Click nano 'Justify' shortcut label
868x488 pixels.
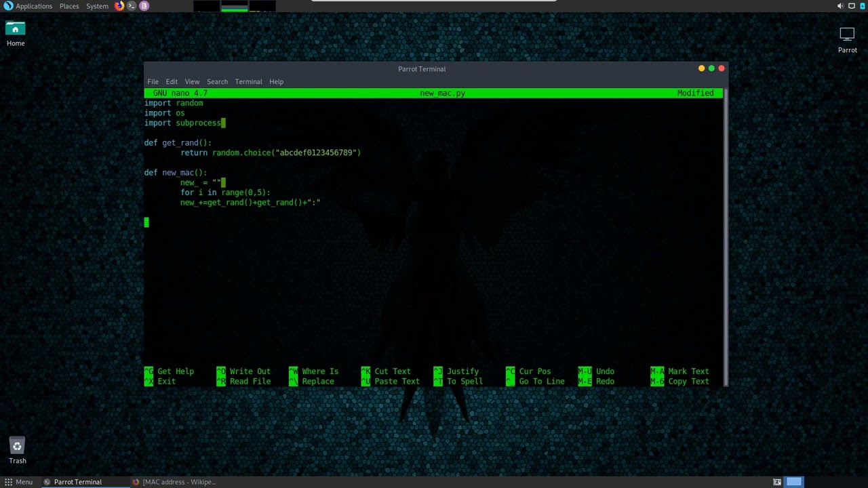462,371
